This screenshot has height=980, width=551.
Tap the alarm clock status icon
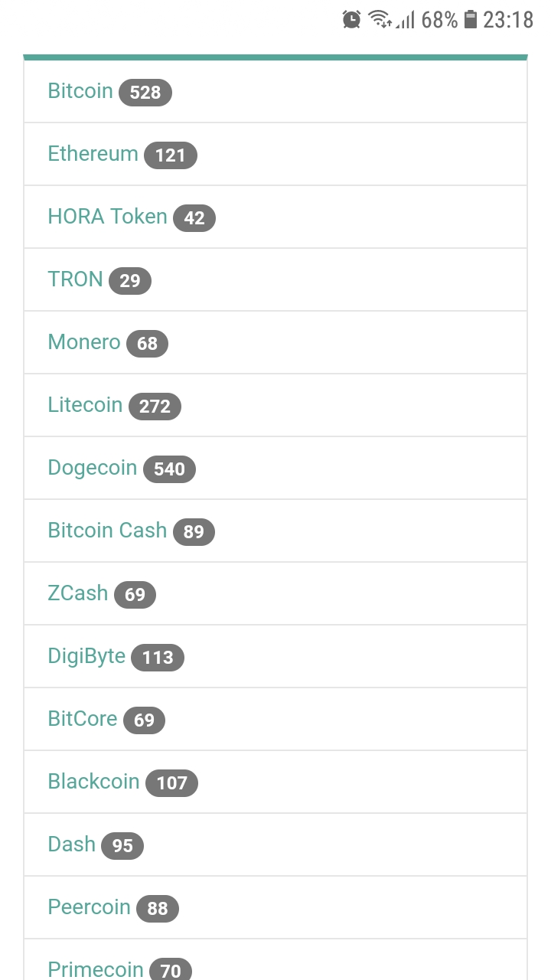point(351,20)
